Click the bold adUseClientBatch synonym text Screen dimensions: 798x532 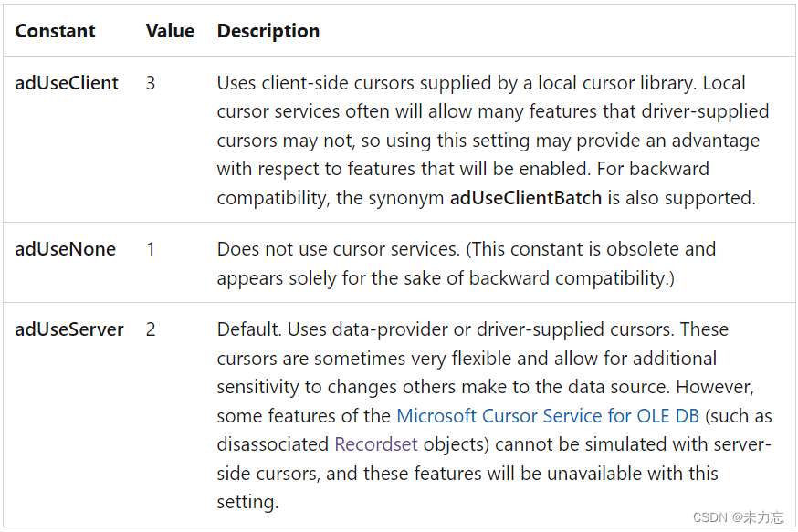526,198
